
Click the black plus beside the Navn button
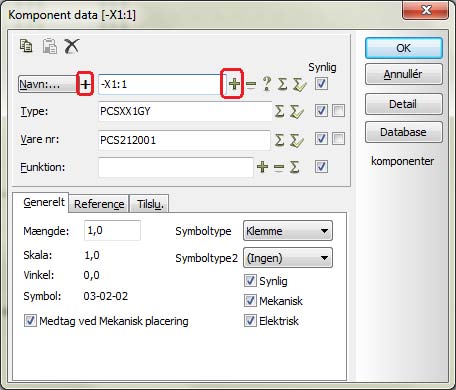(x=85, y=84)
